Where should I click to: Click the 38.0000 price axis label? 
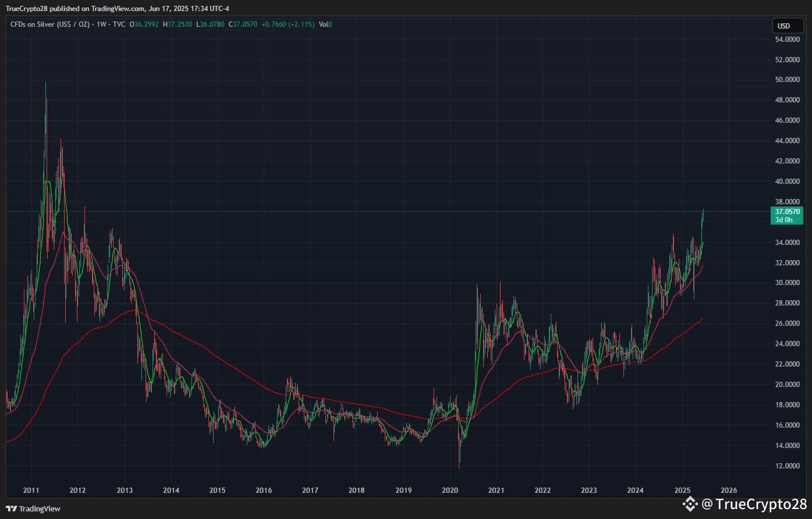coord(786,202)
